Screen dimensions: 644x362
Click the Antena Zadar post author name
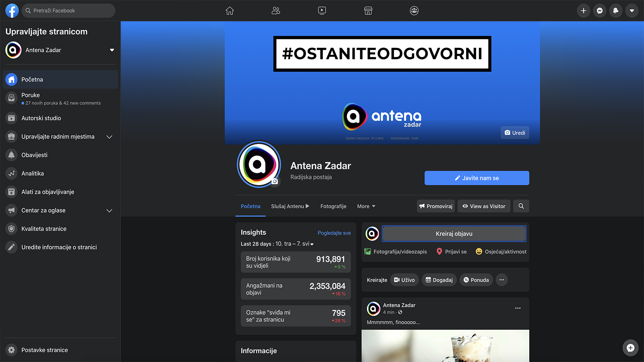tap(399, 305)
